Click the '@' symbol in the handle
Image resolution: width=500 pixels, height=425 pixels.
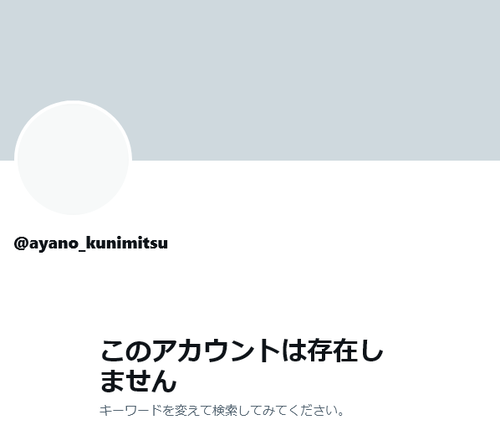point(21,244)
